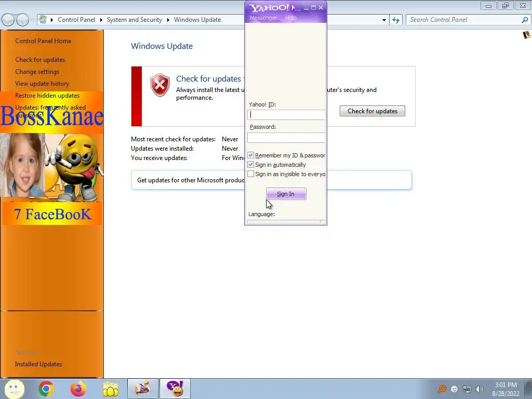The width and height of the screenshot is (532, 399).
Task: Select Control Panel in the breadcrumb
Action: (76, 20)
